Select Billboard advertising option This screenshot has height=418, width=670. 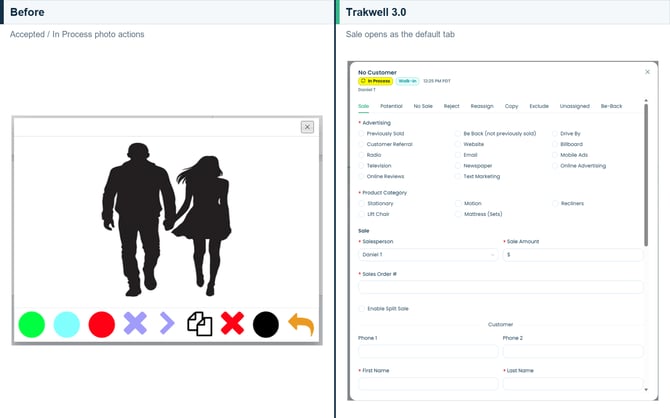click(555, 144)
